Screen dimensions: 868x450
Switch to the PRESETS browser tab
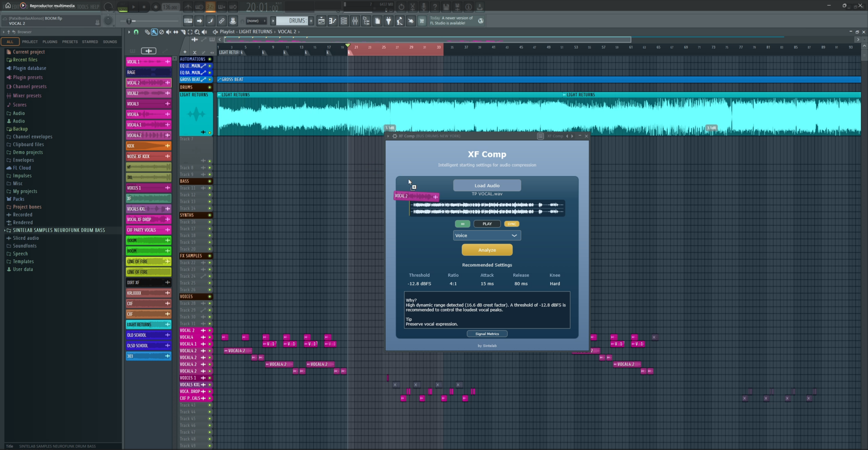(x=70, y=42)
